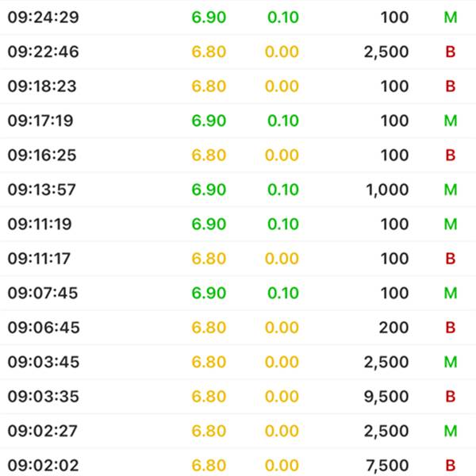Click the B marker at 09:03:35
Viewport: 476px width, 476px height.
pyautogui.click(x=450, y=397)
